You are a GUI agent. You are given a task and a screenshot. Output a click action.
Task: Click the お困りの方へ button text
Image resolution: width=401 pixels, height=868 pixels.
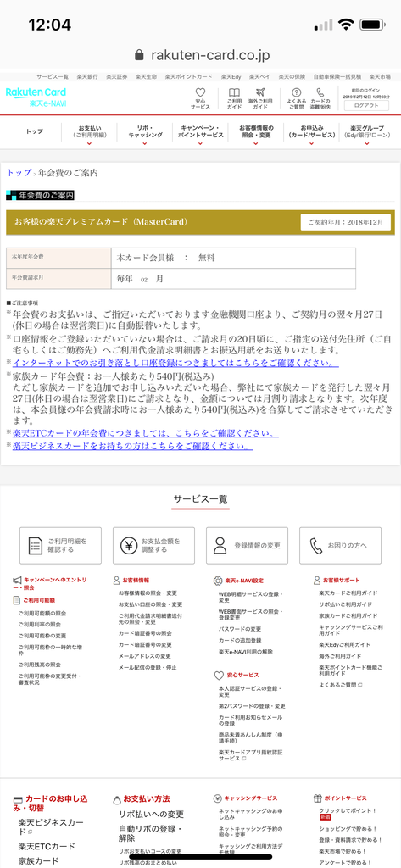[348, 546]
